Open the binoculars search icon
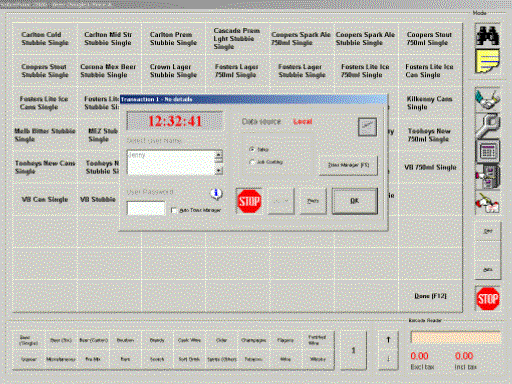Image resolution: width=512 pixels, height=384 pixels. pyautogui.click(x=487, y=35)
